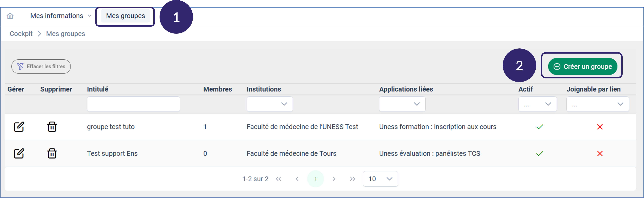The width and height of the screenshot is (644, 198).
Task: Delete the 'groupe test tuto' group
Action: [x=52, y=127]
